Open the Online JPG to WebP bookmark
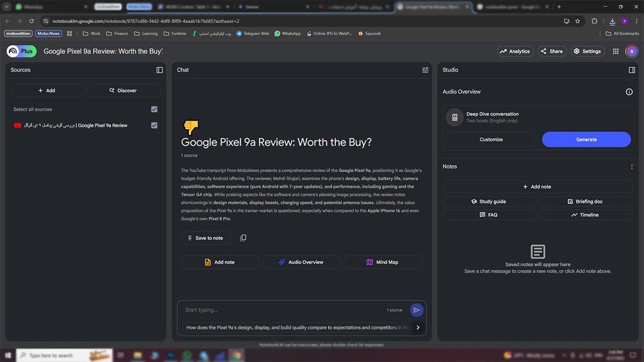This screenshot has width=644, height=362. pyautogui.click(x=330, y=33)
